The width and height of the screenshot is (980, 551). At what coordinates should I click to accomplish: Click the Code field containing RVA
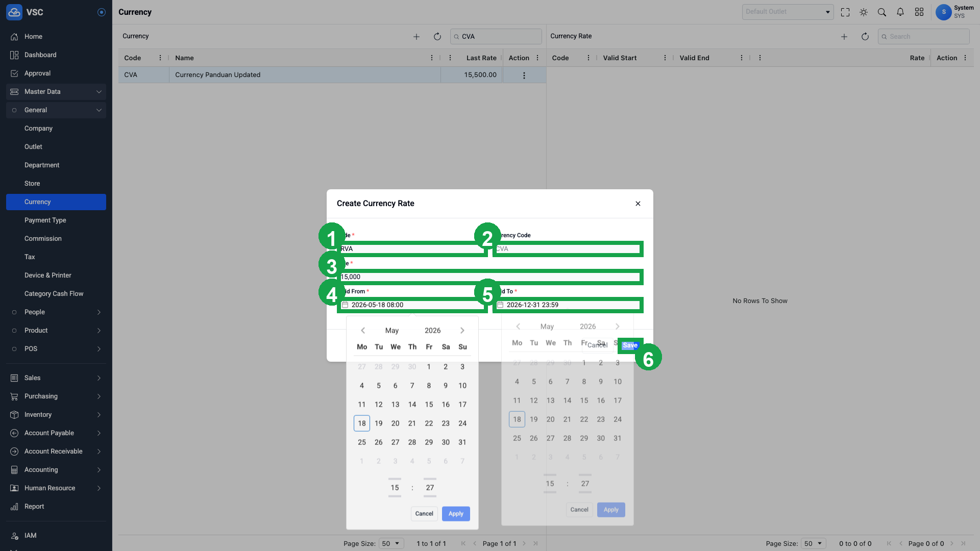click(x=412, y=249)
